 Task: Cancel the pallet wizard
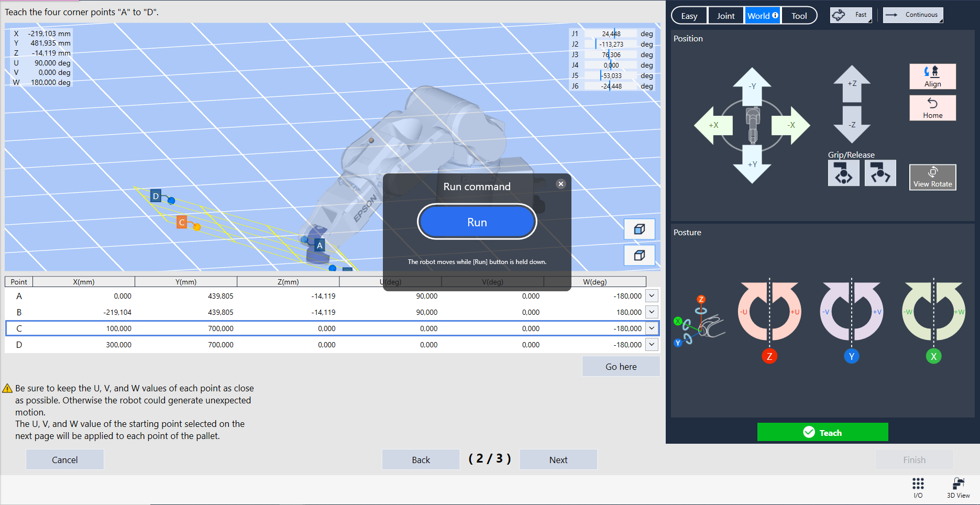[x=65, y=460]
